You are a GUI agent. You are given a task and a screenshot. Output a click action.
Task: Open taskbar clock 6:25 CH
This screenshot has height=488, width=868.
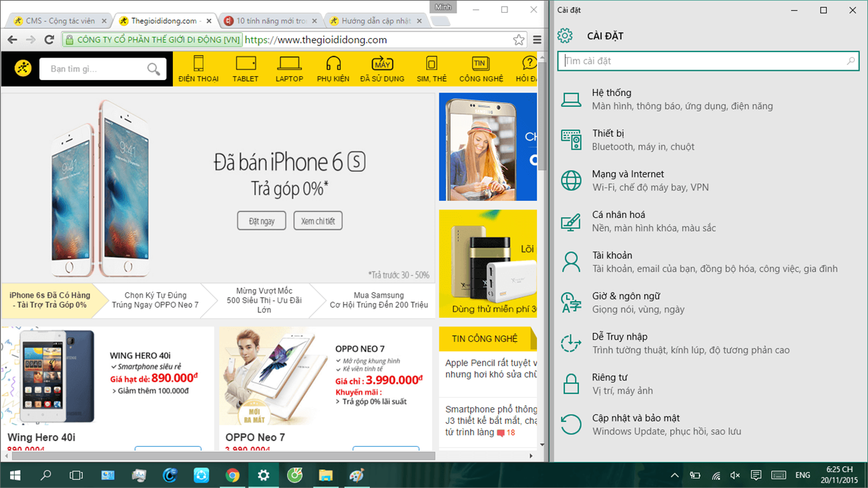pos(840,475)
